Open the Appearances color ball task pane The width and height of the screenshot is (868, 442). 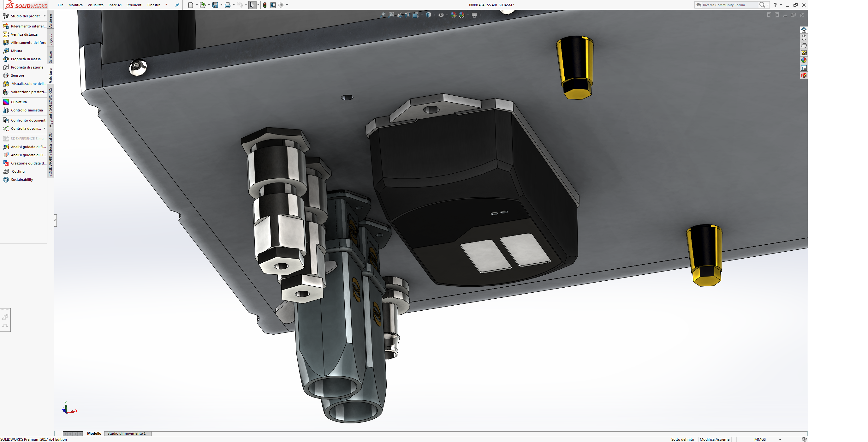point(804,60)
